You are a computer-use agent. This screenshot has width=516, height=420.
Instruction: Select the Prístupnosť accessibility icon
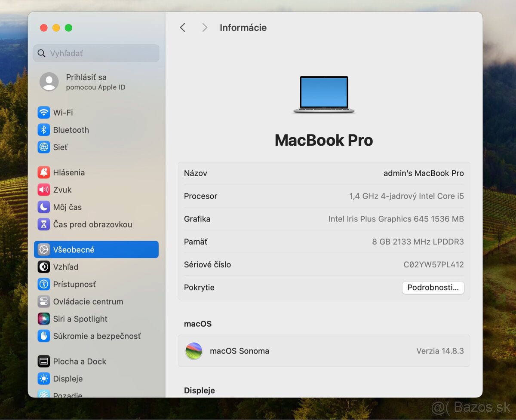pyautogui.click(x=44, y=284)
